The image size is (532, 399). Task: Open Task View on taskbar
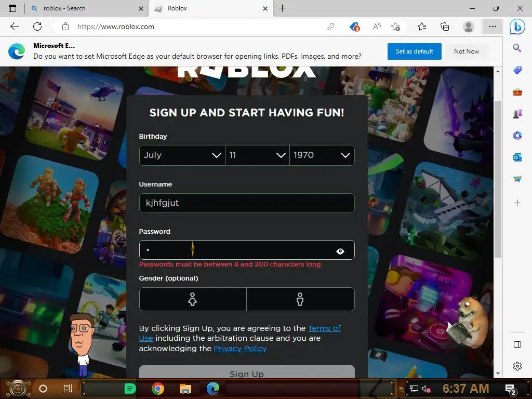click(x=68, y=389)
